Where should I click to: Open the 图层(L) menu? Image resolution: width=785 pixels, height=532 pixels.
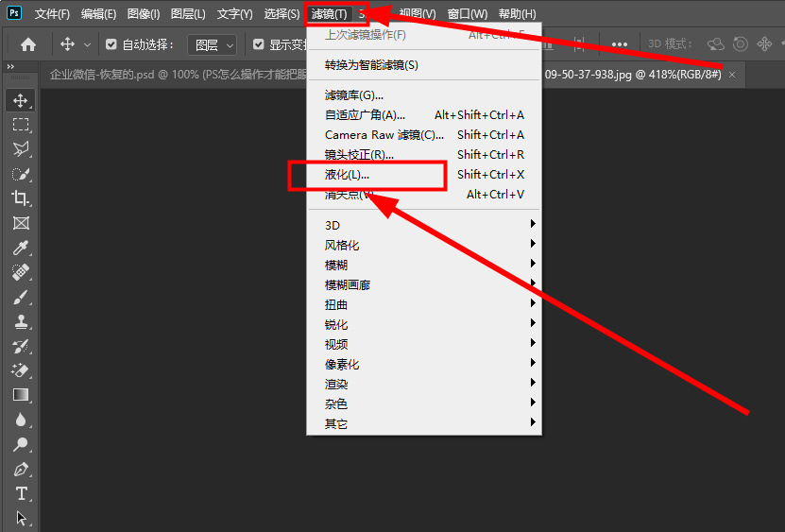pyautogui.click(x=188, y=14)
